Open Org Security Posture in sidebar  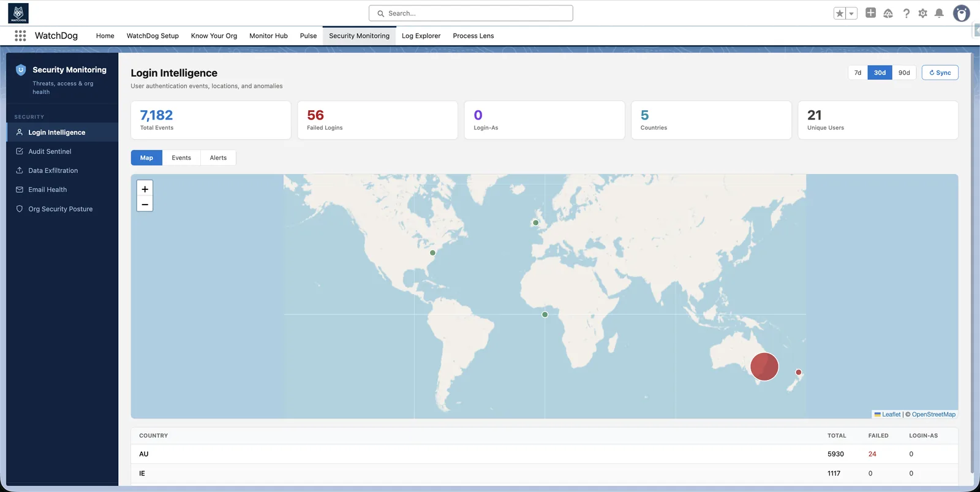click(62, 209)
